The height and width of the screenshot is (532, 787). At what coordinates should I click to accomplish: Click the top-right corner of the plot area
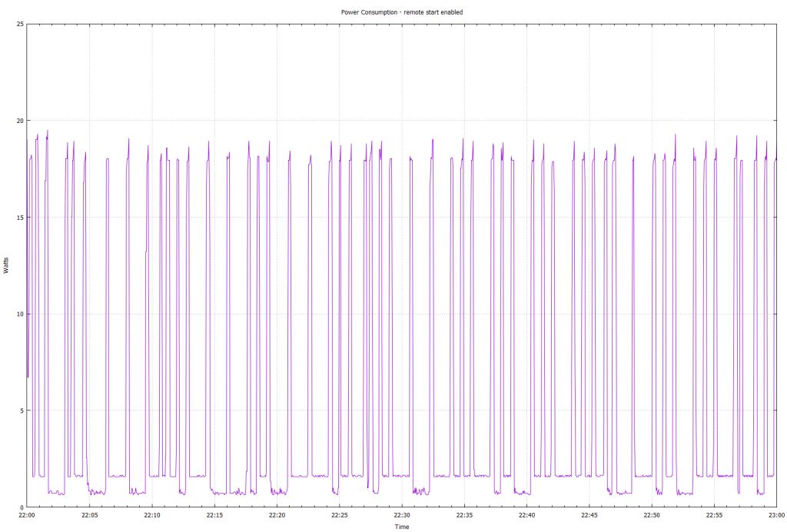coord(777,24)
